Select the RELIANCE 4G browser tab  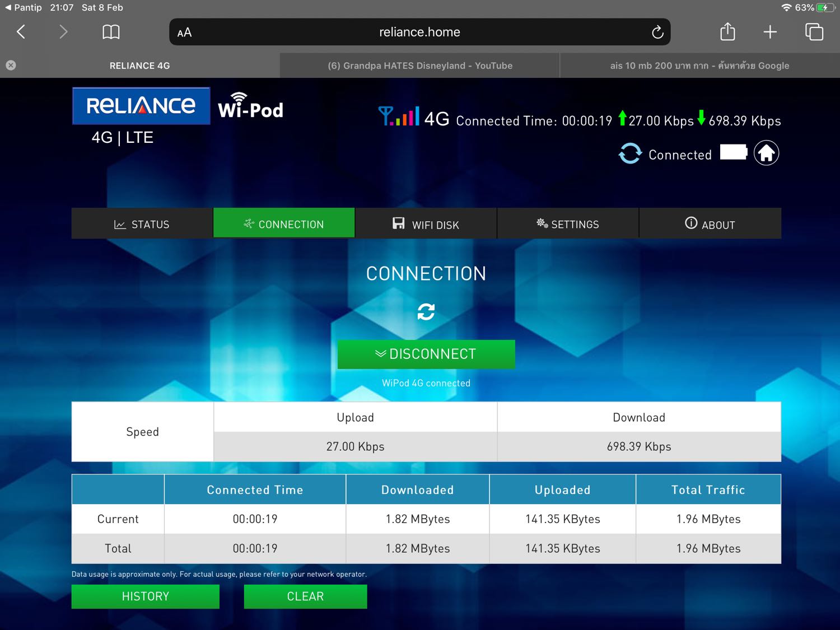(x=139, y=66)
